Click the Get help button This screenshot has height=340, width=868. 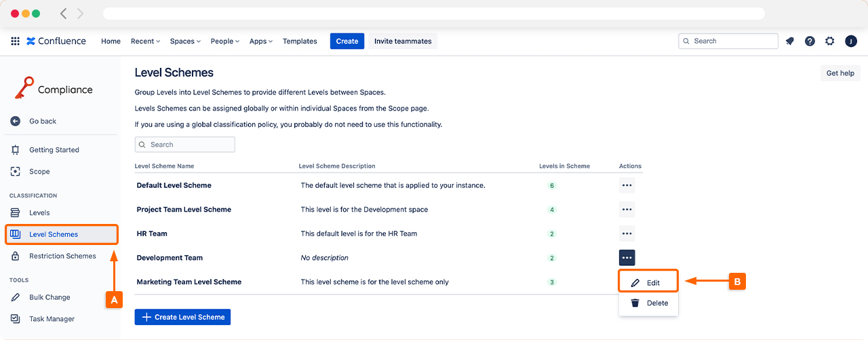click(x=840, y=73)
